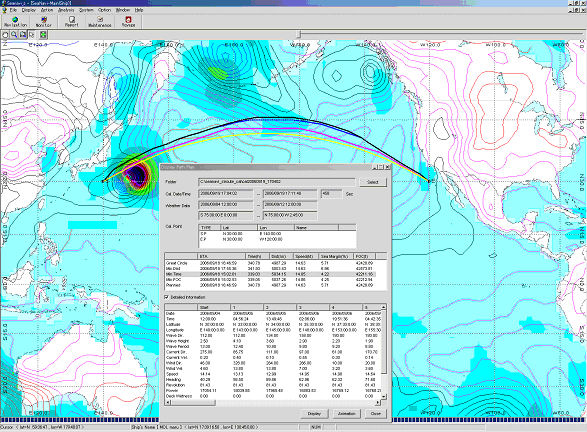Viewport: 587px width, 432px height.
Task: Open the Navigation toolbar icon
Action: click(x=15, y=21)
